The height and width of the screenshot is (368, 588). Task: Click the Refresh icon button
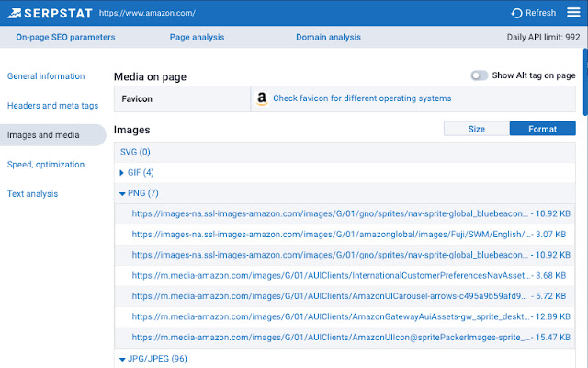click(x=517, y=13)
